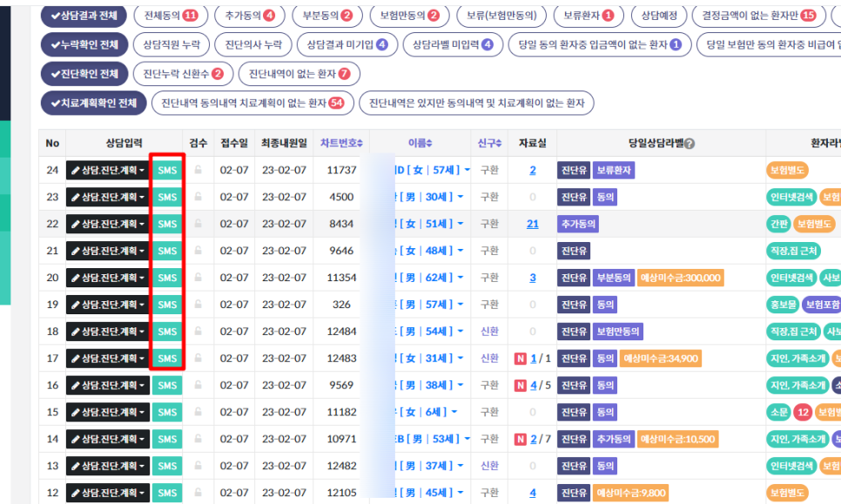
Task: Select the 보류환자 filter pill
Action: point(588,16)
